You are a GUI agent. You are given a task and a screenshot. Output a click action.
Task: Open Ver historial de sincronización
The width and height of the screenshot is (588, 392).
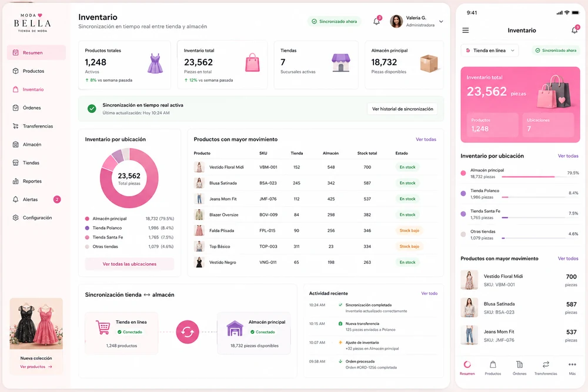click(402, 109)
